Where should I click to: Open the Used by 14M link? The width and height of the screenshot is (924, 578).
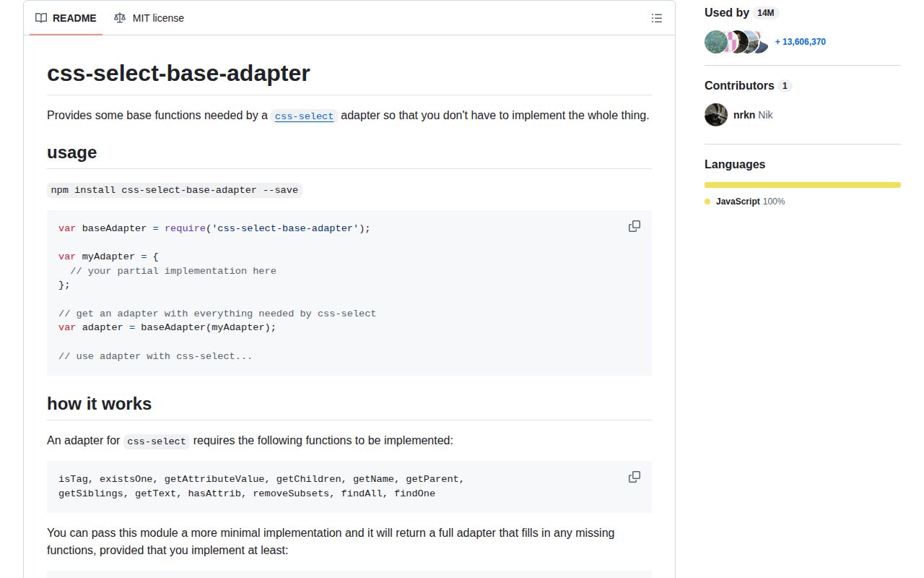click(742, 12)
